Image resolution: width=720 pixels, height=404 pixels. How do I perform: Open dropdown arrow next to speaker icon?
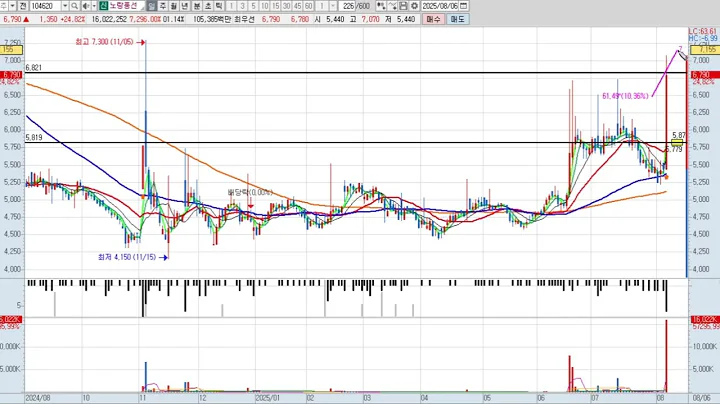94,6
